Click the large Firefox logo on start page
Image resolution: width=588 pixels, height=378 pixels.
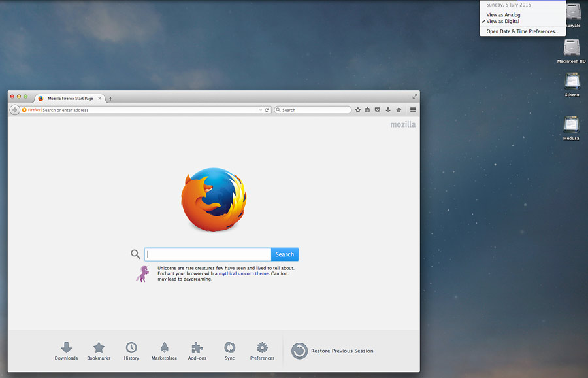pyautogui.click(x=214, y=199)
